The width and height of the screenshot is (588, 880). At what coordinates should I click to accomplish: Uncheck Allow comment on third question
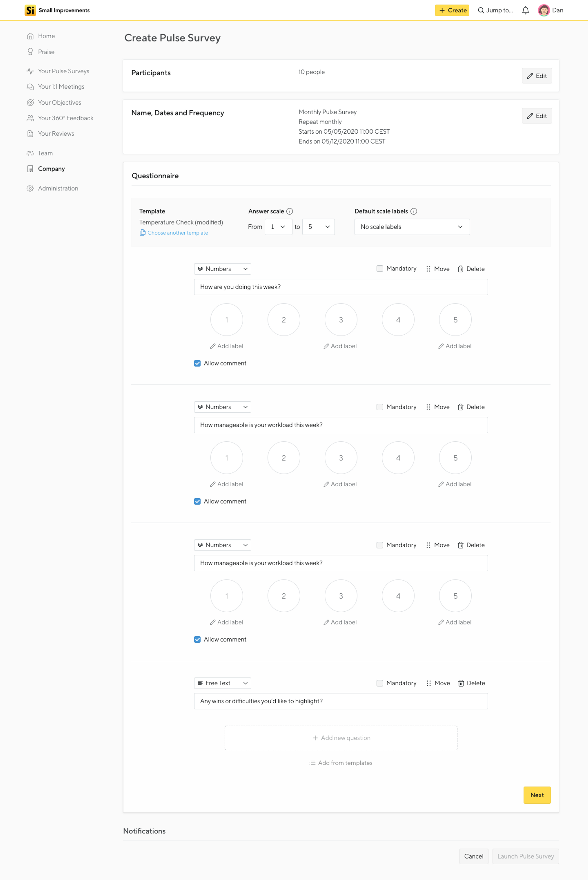tap(197, 639)
